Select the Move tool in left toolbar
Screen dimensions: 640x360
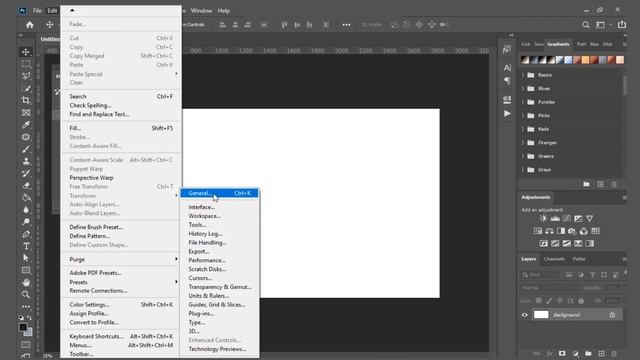tap(26, 52)
